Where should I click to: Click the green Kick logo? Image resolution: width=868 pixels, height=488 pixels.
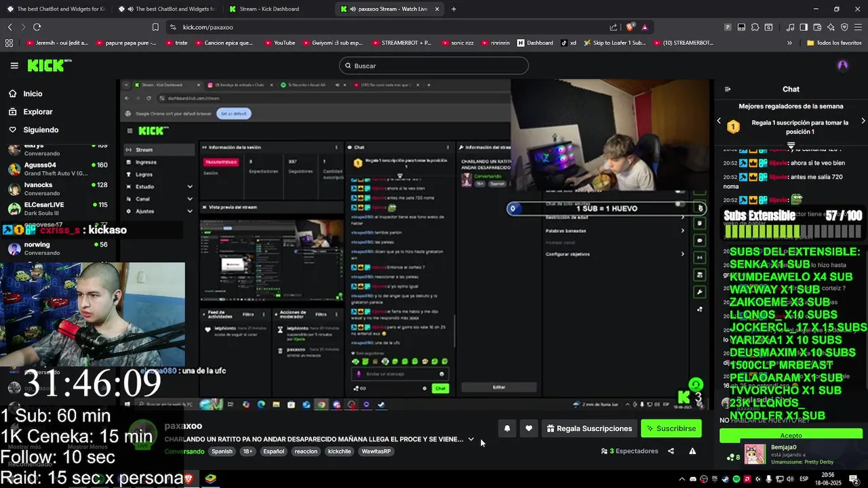[x=49, y=66]
